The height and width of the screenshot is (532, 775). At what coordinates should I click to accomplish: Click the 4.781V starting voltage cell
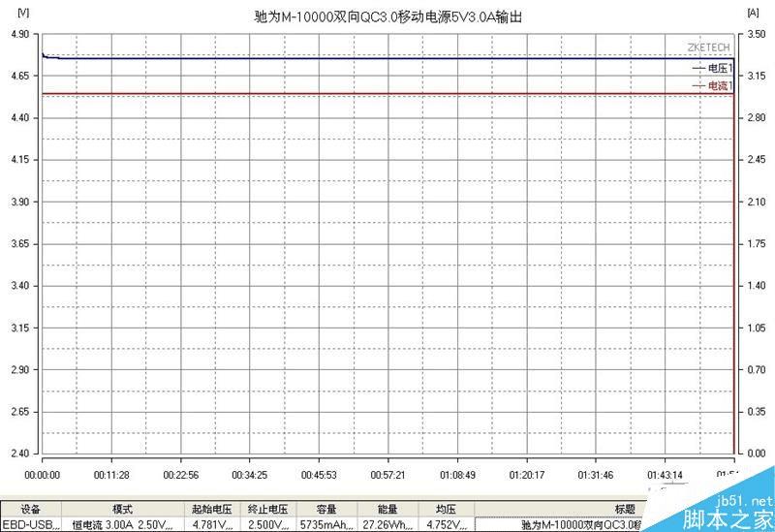click(212, 524)
